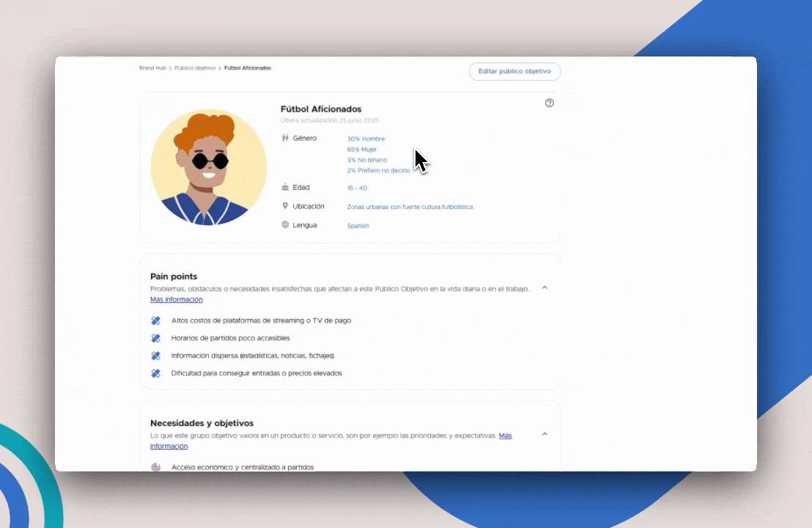The height and width of the screenshot is (528, 812).
Task: Select Horarios de partidos poco accesibles text
Action: [230, 338]
